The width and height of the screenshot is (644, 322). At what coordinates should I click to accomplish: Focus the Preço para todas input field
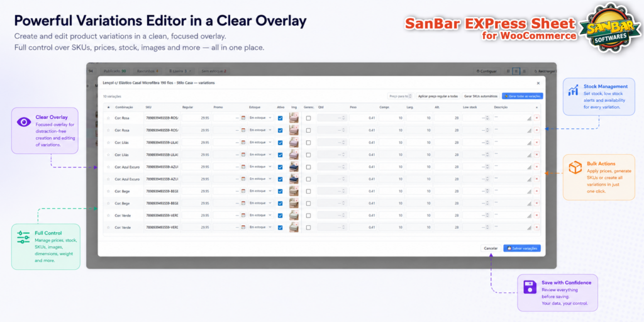point(399,96)
